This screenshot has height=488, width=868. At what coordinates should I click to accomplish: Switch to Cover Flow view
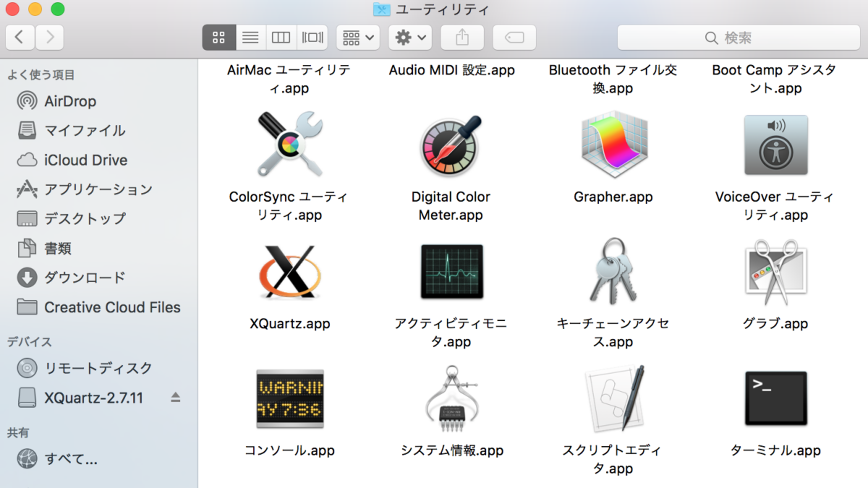pos(312,37)
